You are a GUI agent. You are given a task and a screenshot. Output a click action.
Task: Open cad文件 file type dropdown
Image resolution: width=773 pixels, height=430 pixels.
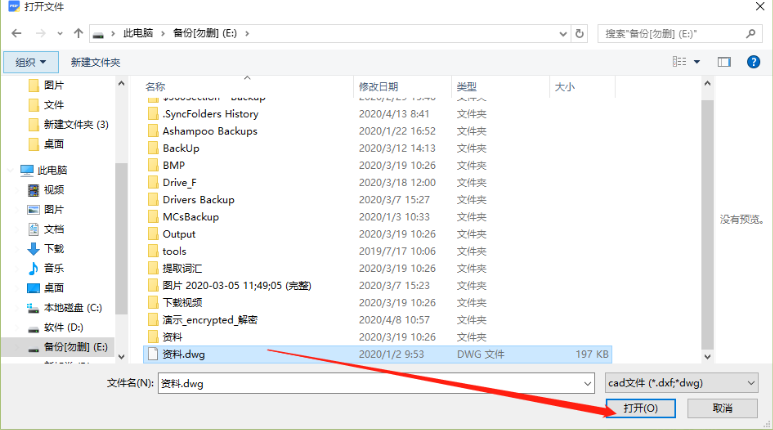tap(682, 383)
